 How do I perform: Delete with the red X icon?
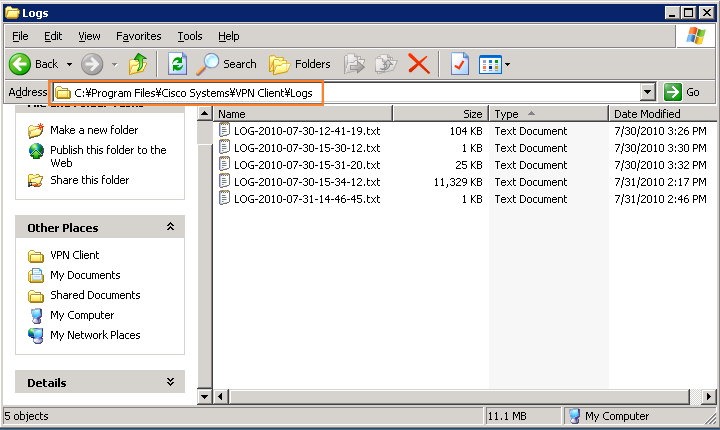click(419, 64)
